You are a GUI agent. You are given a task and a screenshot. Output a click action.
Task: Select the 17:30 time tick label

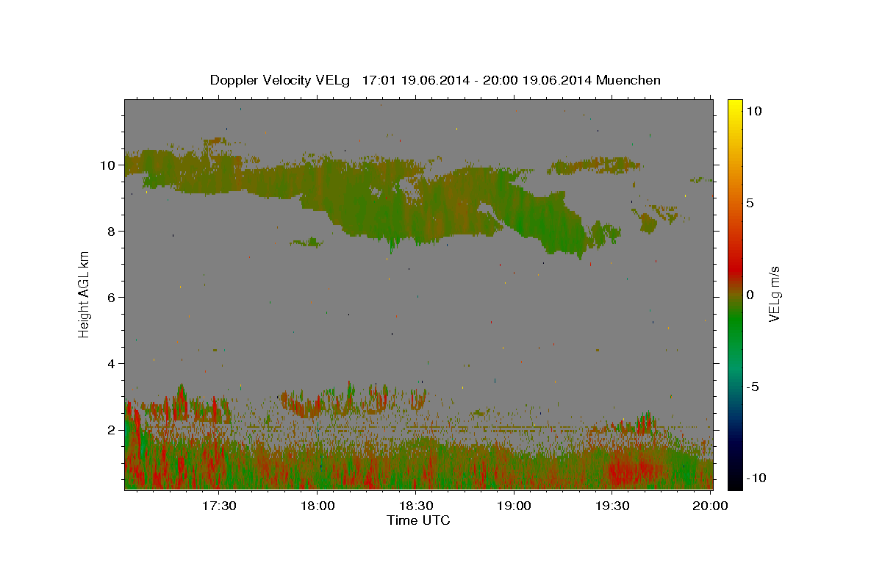(219, 506)
